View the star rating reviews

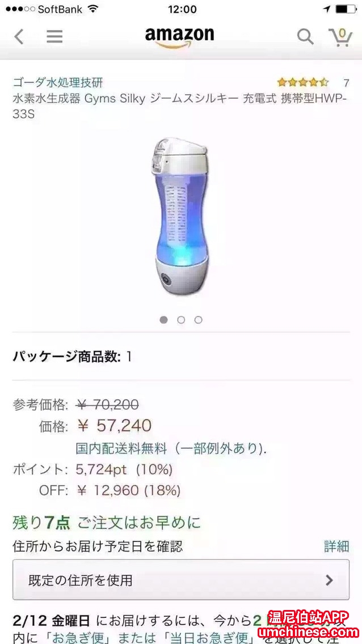pyautogui.click(x=303, y=83)
